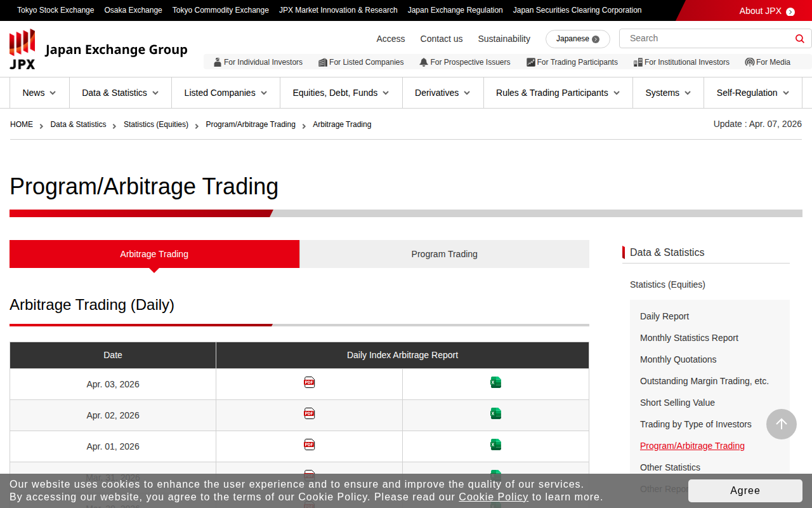The image size is (812, 508).
Task: Go to HOME breadcrumb
Action: coord(22,124)
